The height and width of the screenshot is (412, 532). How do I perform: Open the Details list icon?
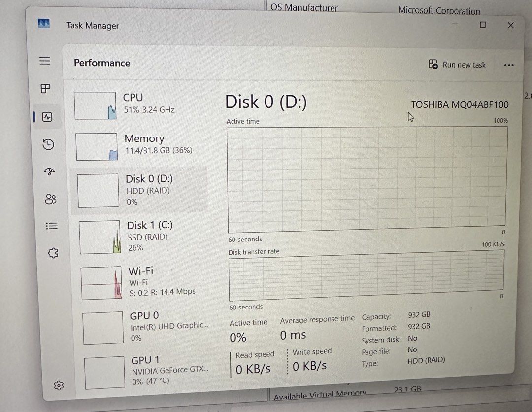pos(52,226)
